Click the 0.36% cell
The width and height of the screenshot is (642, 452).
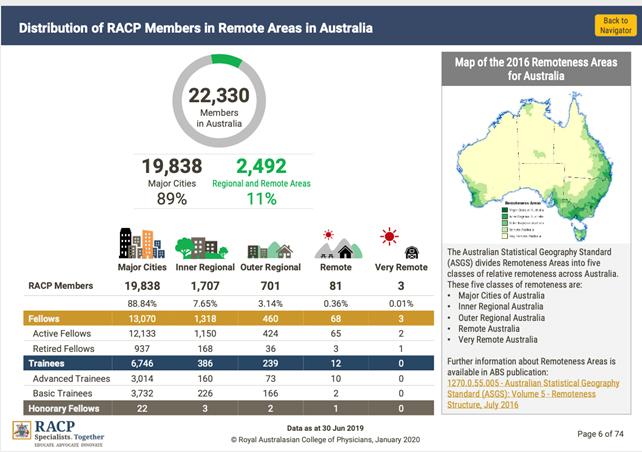[335, 304]
